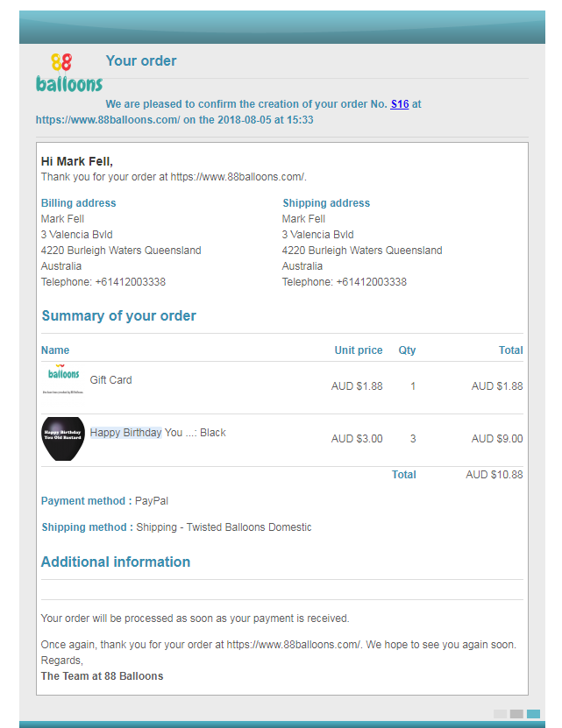Click the Billing address heading
This screenshot has height=728, width=562.
[x=78, y=203]
